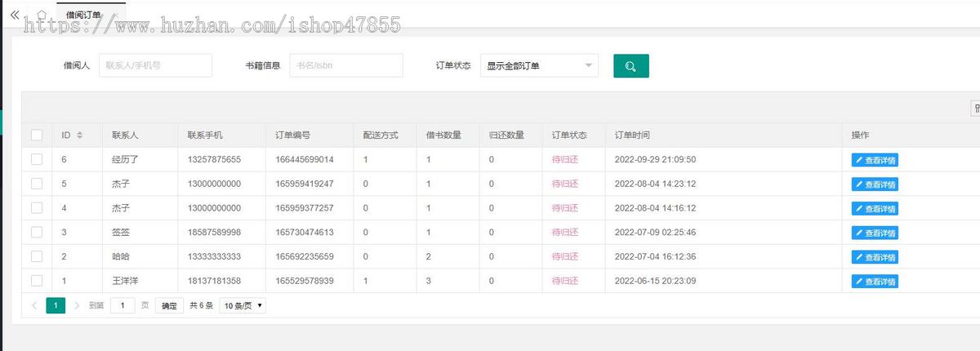Click 待归还 status in order ID 6 row
980x351 pixels.
pyautogui.click(x=565, y=159)
